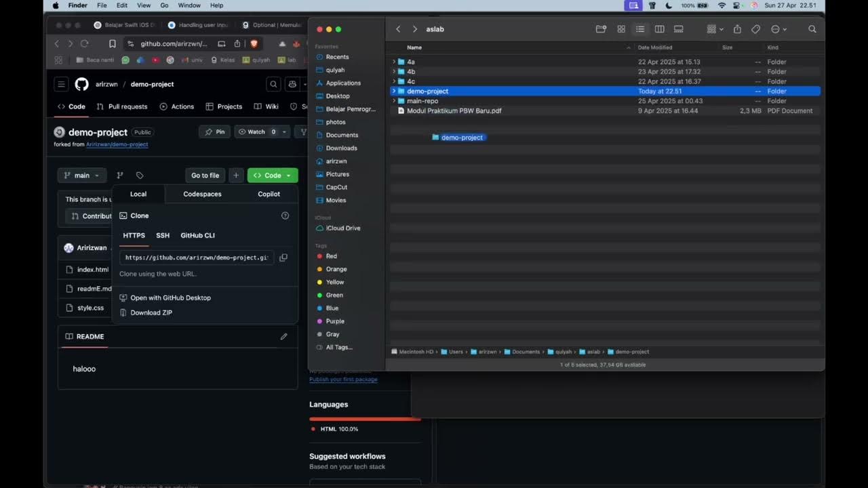Expand the 4c folder disclosure triangle
This screenshot has width=868, height=488.
pyautogui.click(x=394, y=81)
